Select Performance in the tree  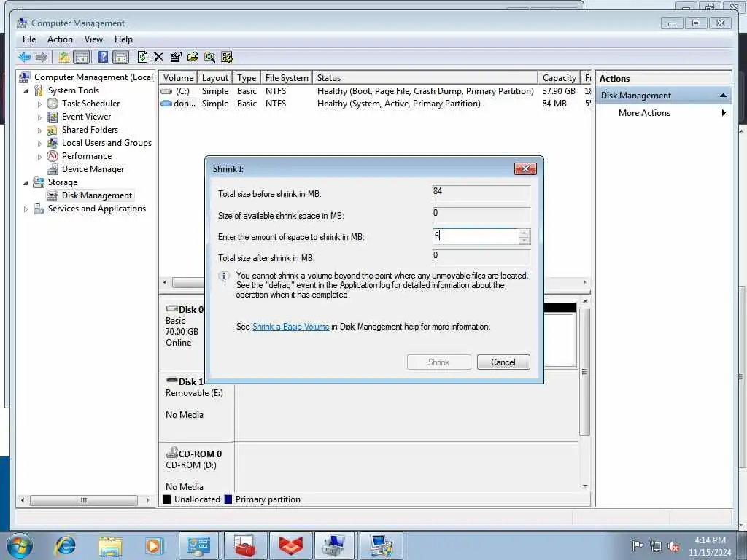[87, 156]
